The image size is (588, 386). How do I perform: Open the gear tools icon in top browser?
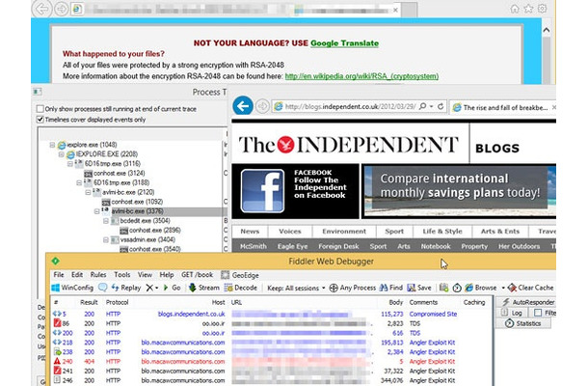543,9
